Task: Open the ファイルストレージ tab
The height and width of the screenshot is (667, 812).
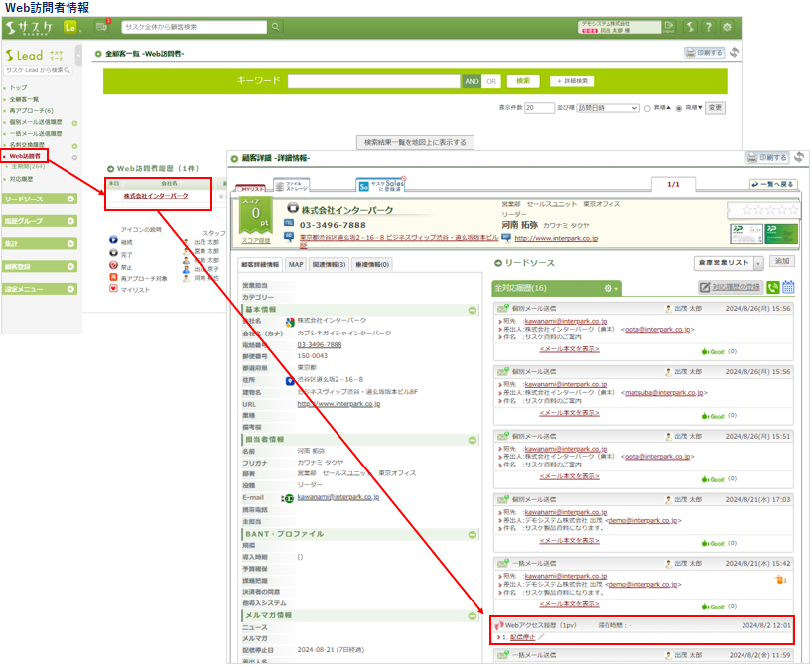Action: [291, 186]
